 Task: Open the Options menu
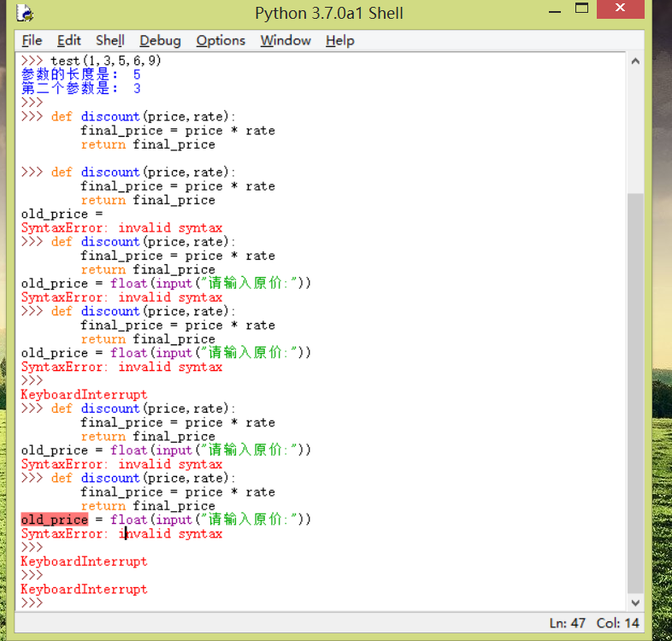pyautogui.click(x=221, y=40)
